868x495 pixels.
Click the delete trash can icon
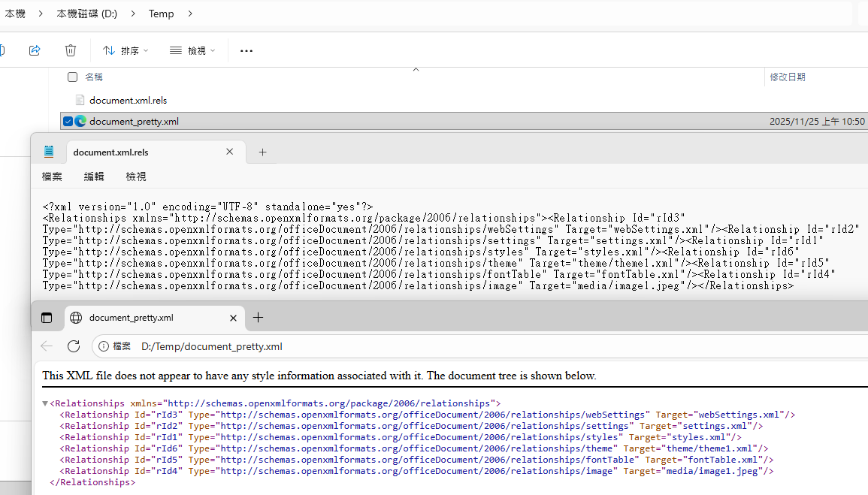pyautogui.click(x=71, y=50)
